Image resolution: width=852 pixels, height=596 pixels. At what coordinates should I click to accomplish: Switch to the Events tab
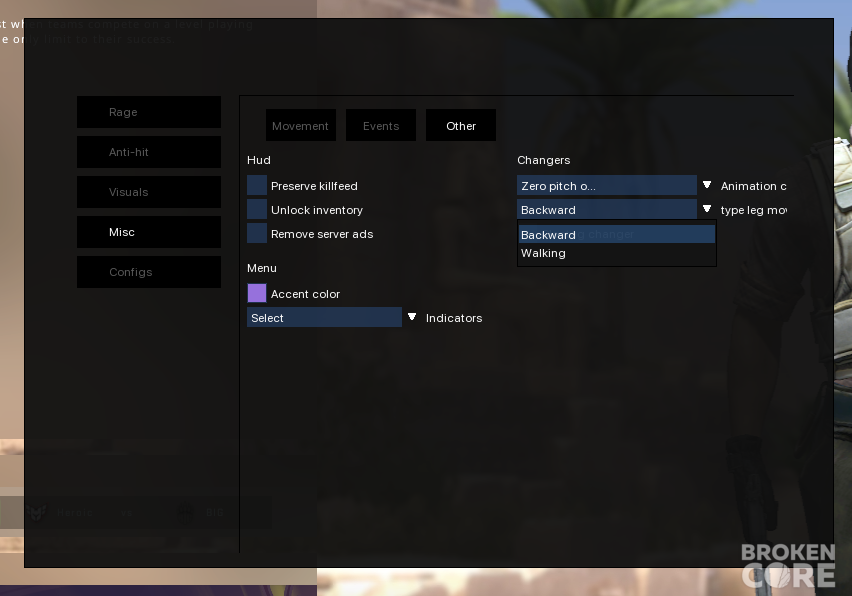pyautogui.click(x=381, y=126)
